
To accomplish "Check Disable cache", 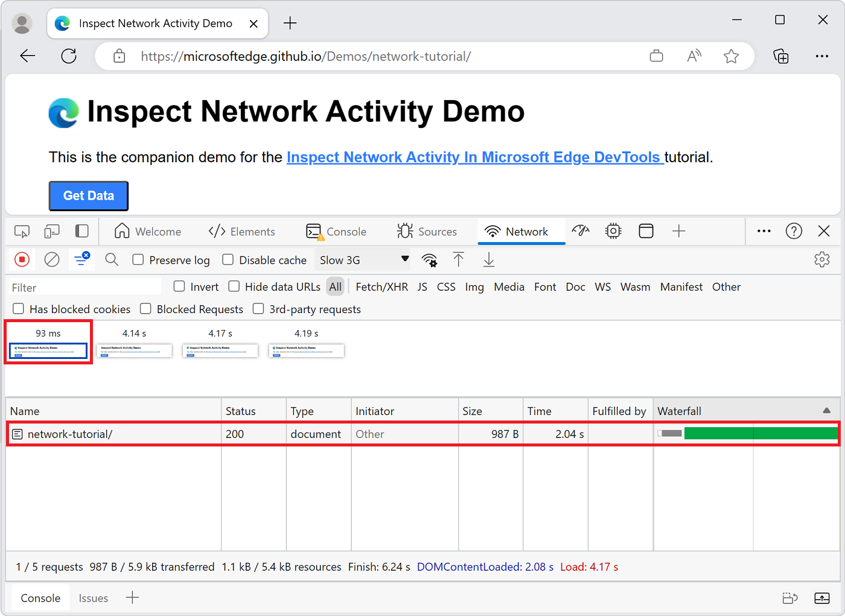I will click(228, 259).
